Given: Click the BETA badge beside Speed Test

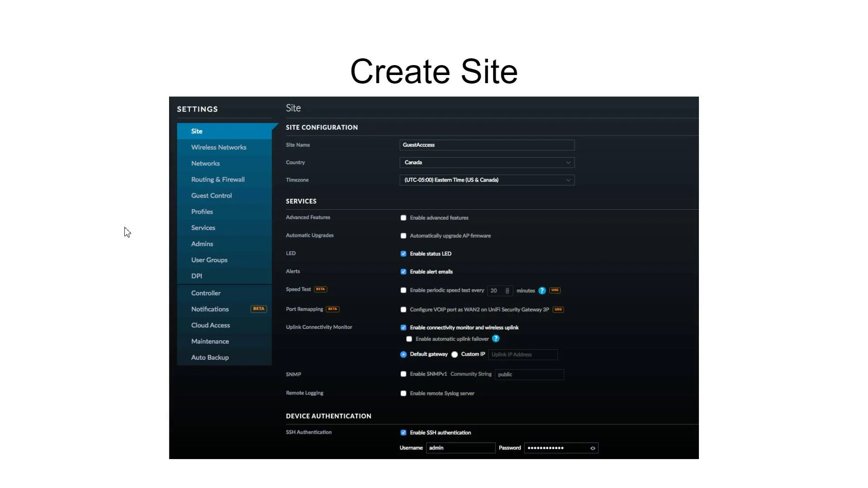Looking at the screenshot, I should tap(321, 289).
